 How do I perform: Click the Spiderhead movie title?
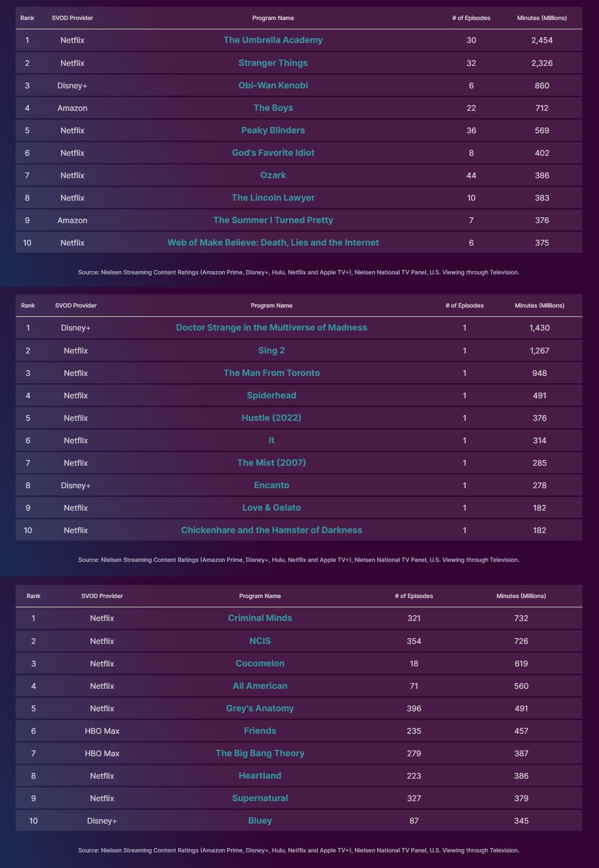click(271, 395)
